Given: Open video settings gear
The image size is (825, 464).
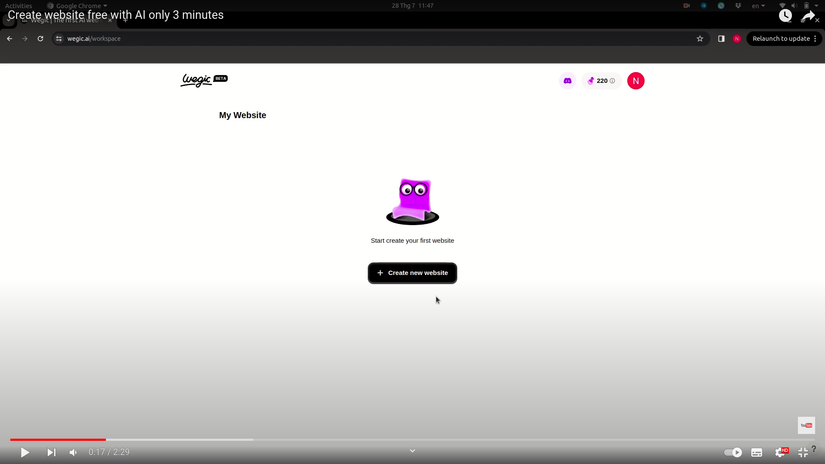Looking at the screenshot, I should tap(781, 452).
